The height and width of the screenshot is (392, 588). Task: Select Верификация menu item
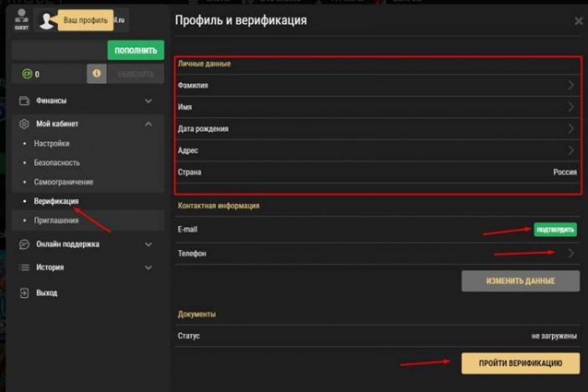coord(56,201)
